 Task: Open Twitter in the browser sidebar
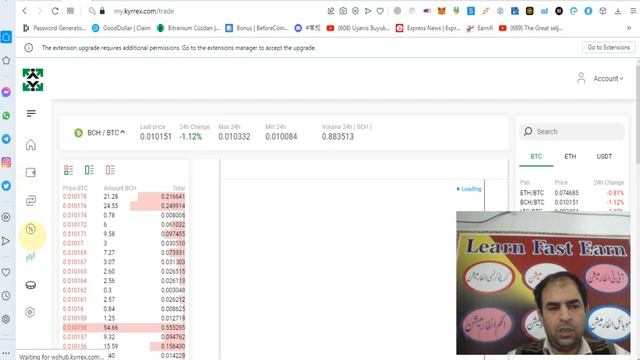pos(6,186)
